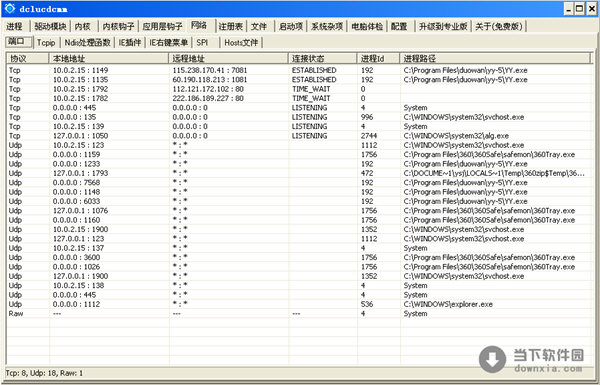Select row with local address 127.0.0.1 : 1050
Screen dimensions: 600x385
pos(300,136)
